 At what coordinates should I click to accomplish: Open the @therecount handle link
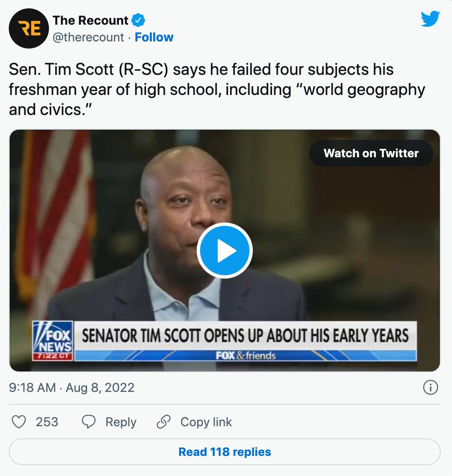click(88, 38)
